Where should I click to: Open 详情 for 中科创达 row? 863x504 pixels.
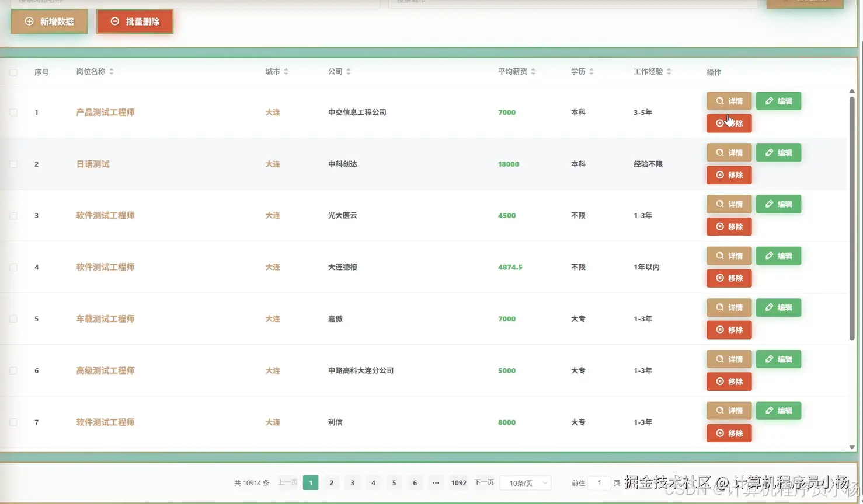[x=729, y=153]
